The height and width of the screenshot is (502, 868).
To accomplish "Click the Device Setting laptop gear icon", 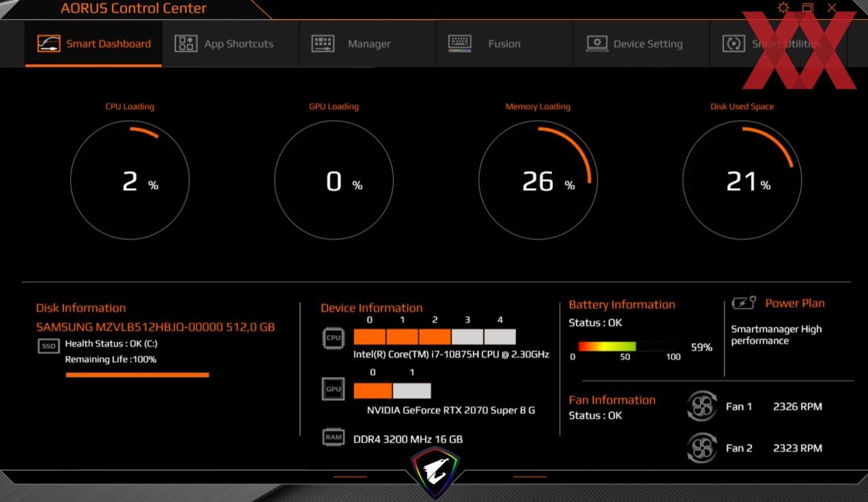I will pos(597,43).
